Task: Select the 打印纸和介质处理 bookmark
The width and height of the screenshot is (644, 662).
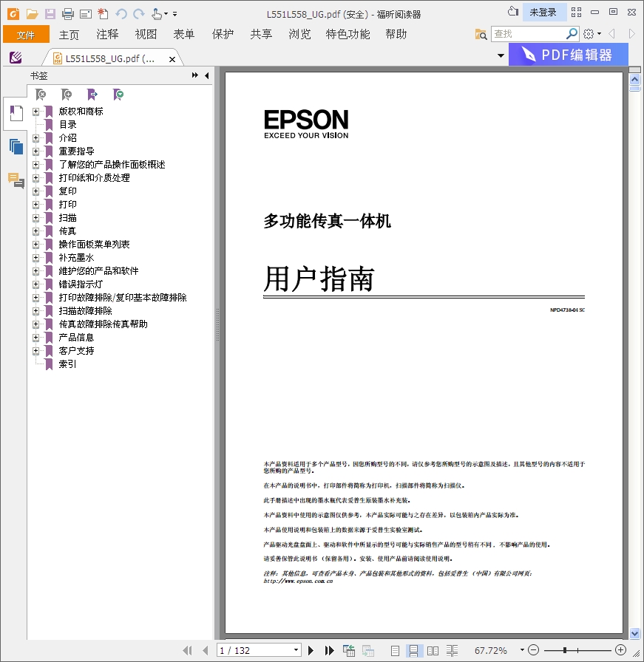Action: point(94,178)
